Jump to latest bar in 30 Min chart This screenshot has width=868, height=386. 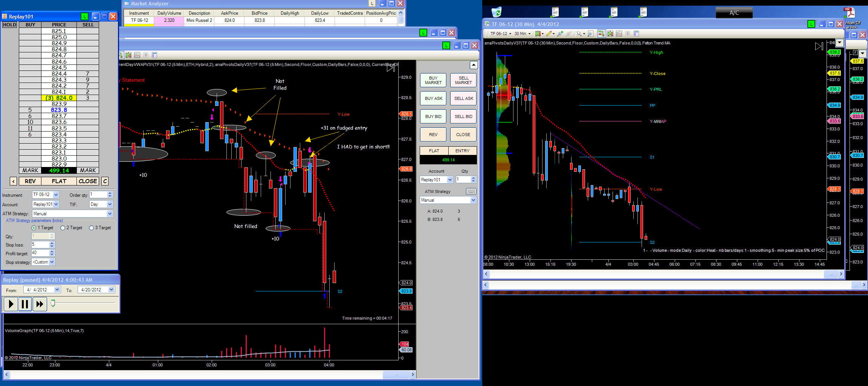tap(819, 46)
